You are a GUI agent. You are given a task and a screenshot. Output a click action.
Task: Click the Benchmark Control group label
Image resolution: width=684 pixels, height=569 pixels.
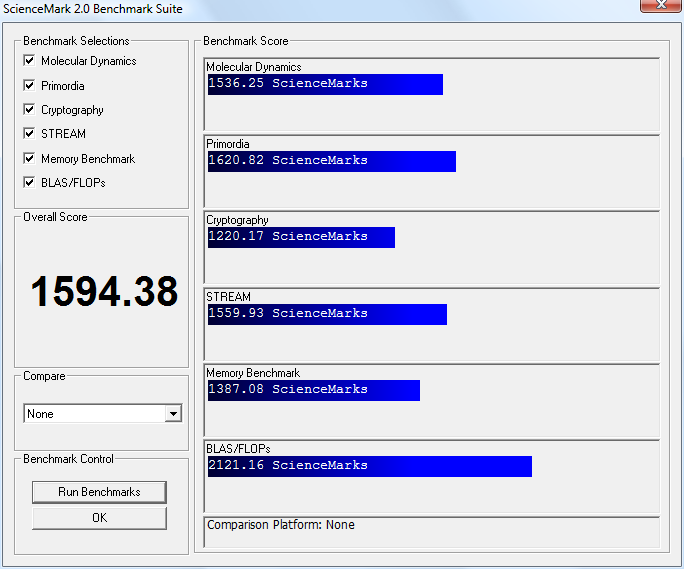tap(68, 459)
